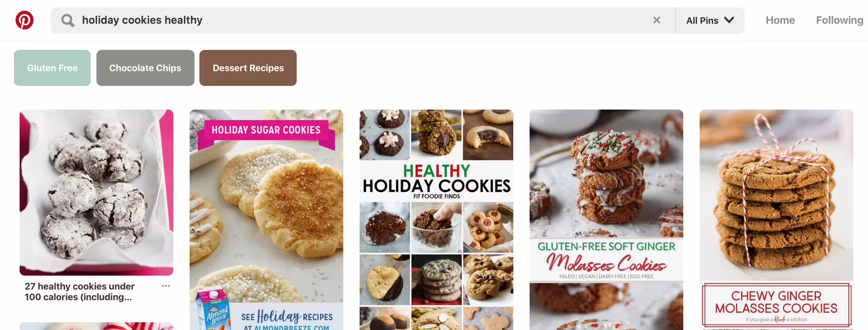Click the All Pins chevron arrow
This screenshot has height=330, width=868.
pyautogui.click(x=729, y=20)
